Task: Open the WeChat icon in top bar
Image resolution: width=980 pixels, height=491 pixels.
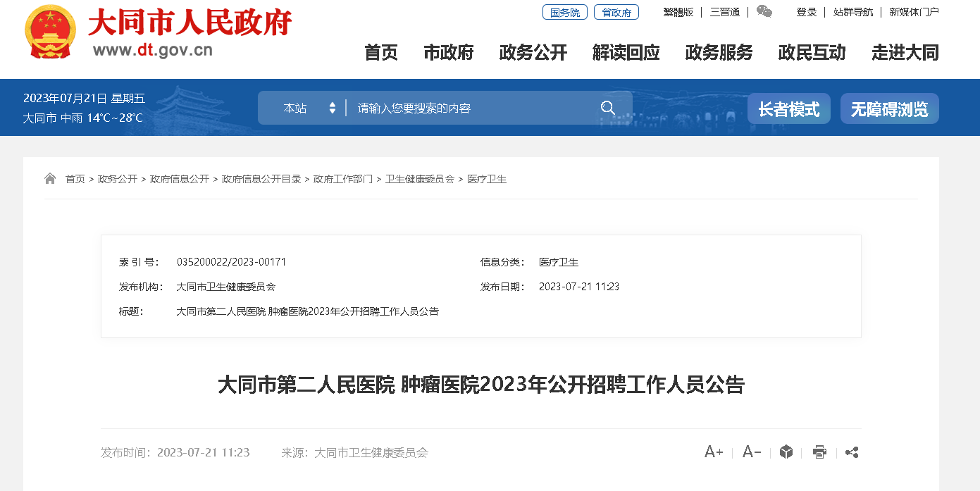Action: tap(764, 11)
